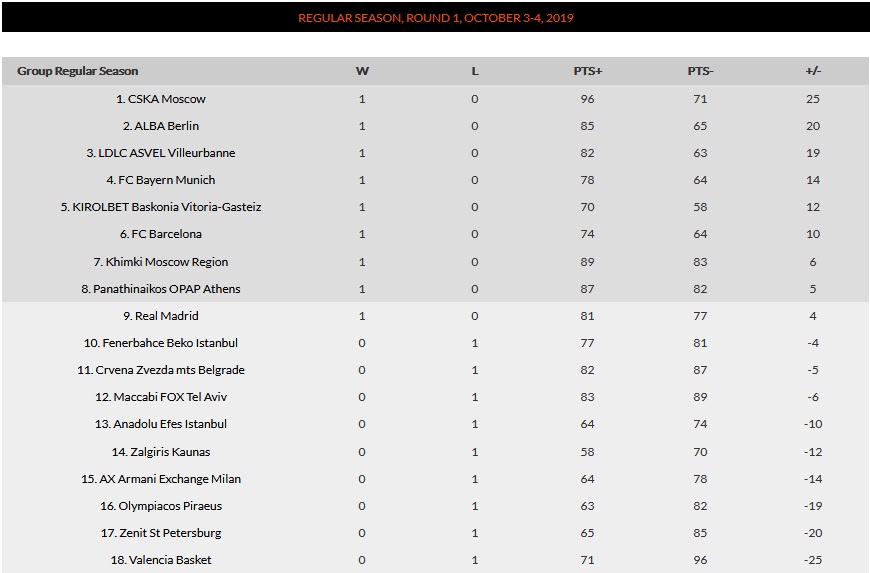This screenshot has height=573, width=870.
Task: Open Khimki Moscow Region team link
Action: coord(161,262)
